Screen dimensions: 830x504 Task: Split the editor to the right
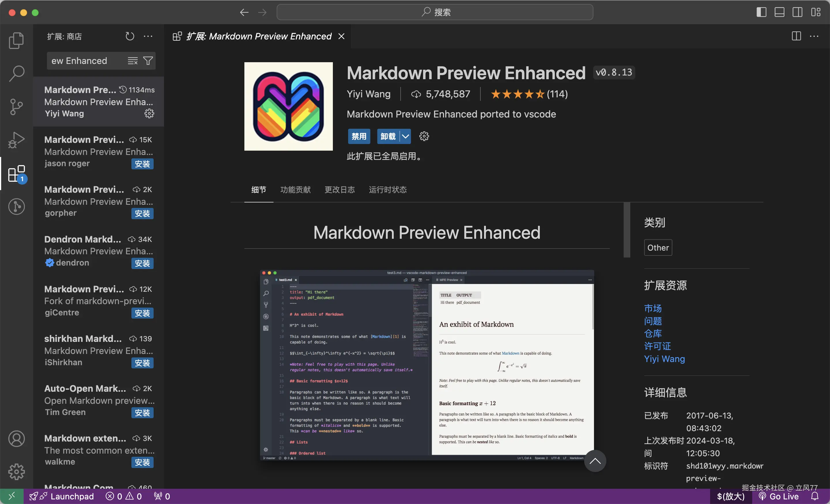(x=796, y=36)
